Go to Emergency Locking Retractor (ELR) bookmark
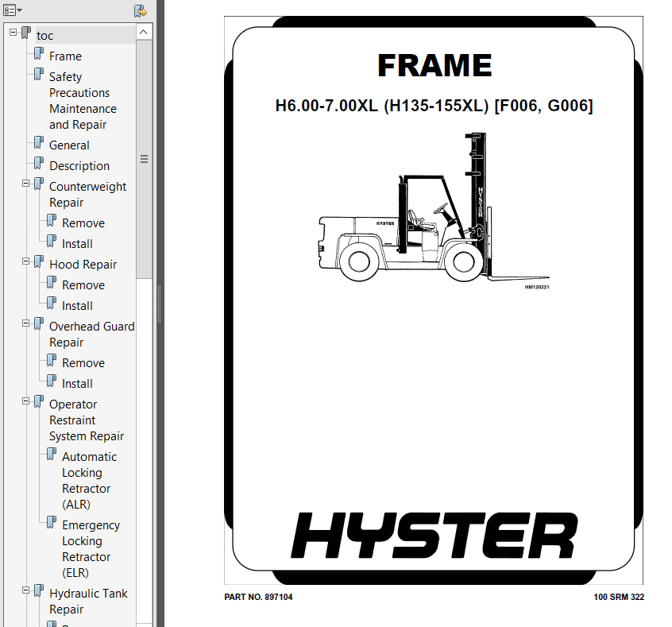The image size is (672, 627). tap(91, 549)
